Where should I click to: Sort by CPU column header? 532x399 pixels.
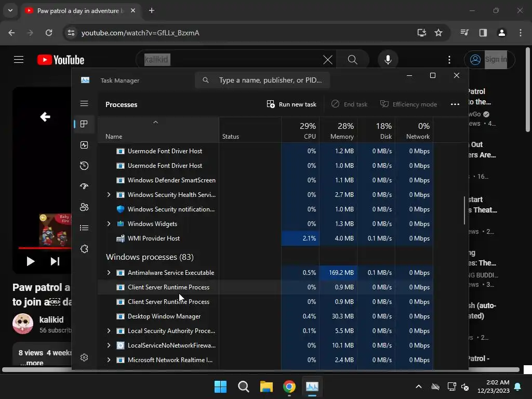(300, 130)
